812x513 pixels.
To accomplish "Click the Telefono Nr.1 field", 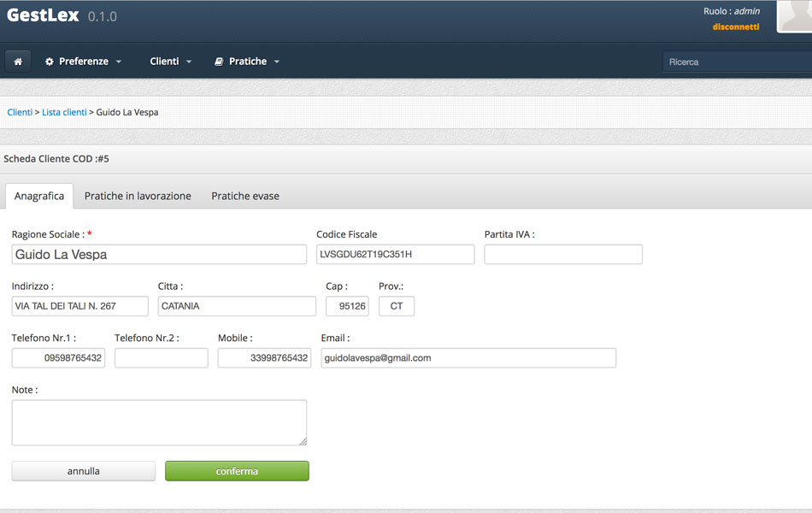I will 58,358.
